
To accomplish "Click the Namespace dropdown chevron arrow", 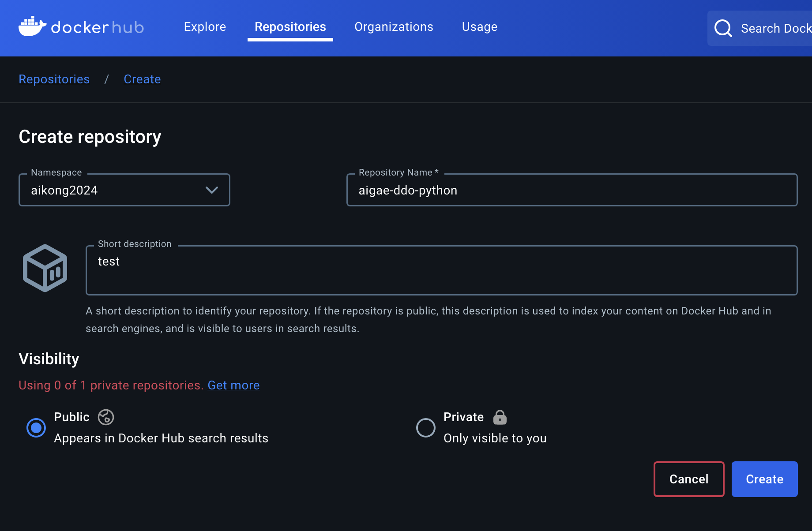I will tap(212, 190).
